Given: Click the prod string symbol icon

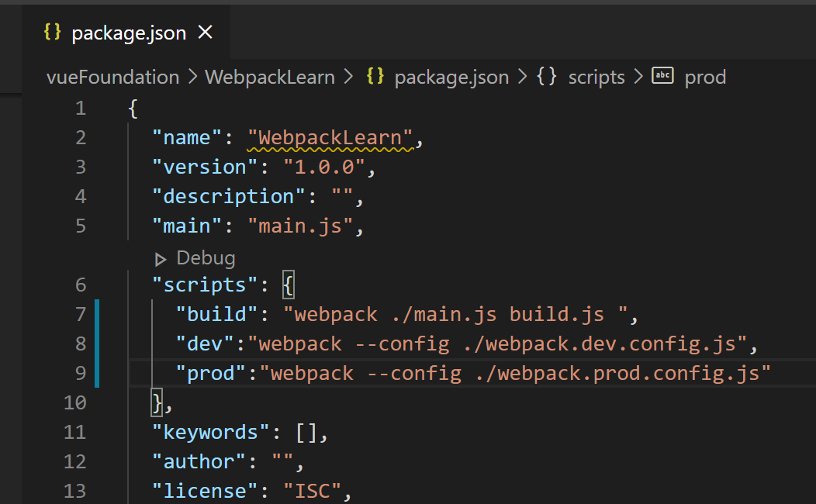Looking at the screenshot, I should 662,76.
